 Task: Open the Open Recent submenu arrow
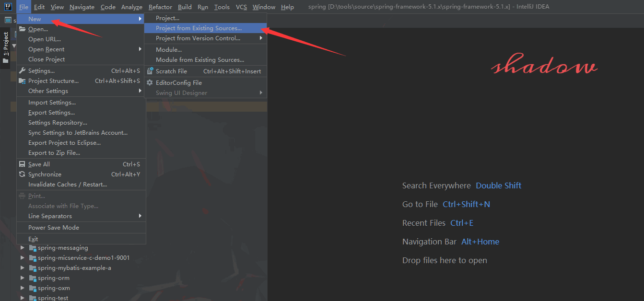pos(140,49)
